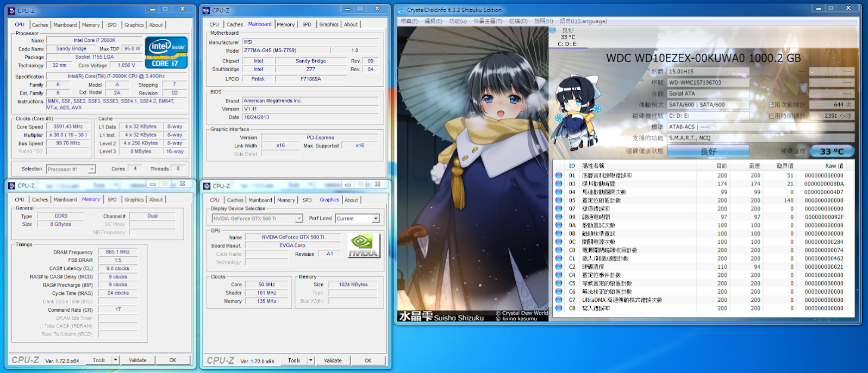Click the status orb of S.M.A.R.T. row C5
The height and width of the screenshot is (373, 868).
point(558,283)
